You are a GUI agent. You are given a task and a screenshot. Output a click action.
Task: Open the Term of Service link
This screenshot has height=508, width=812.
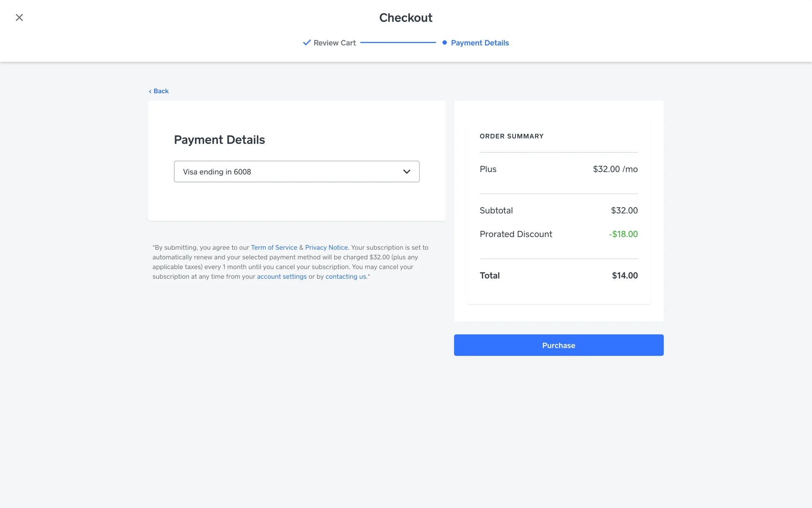[274, 247]
